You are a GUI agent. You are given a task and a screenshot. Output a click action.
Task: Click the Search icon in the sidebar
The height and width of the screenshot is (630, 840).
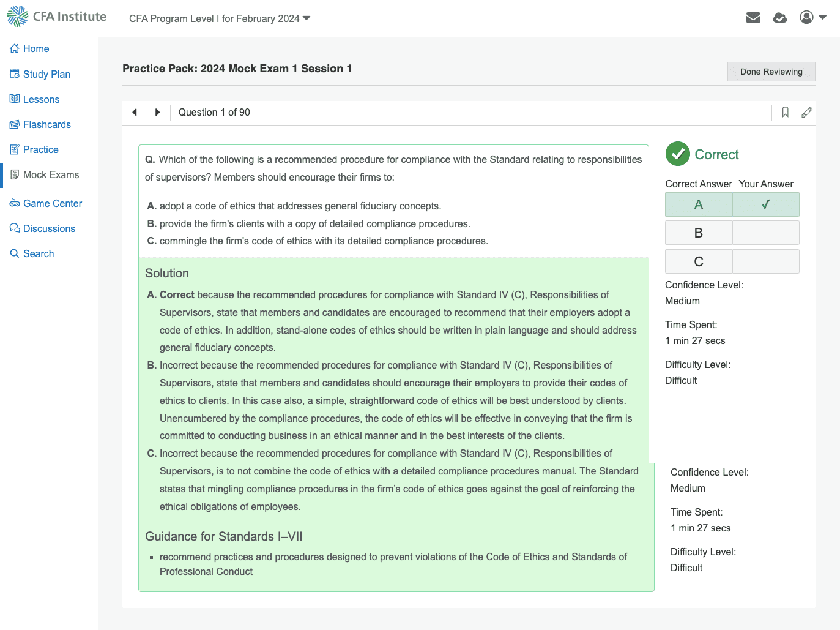point(13,253)
